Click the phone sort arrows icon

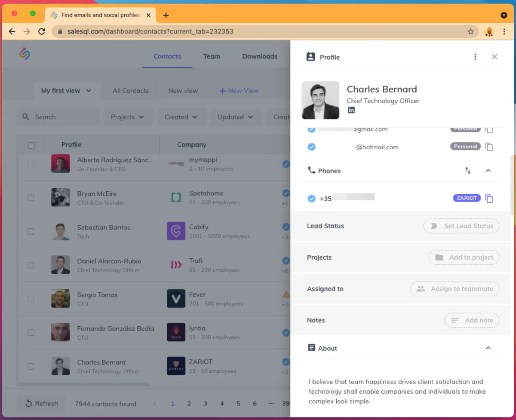tap(468, 171)
